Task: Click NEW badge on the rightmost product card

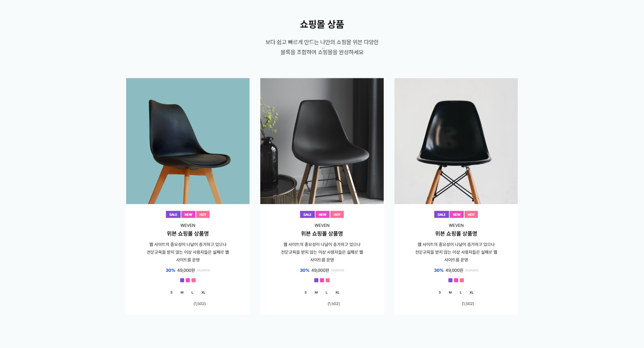Action: click(x=457, y=215)
